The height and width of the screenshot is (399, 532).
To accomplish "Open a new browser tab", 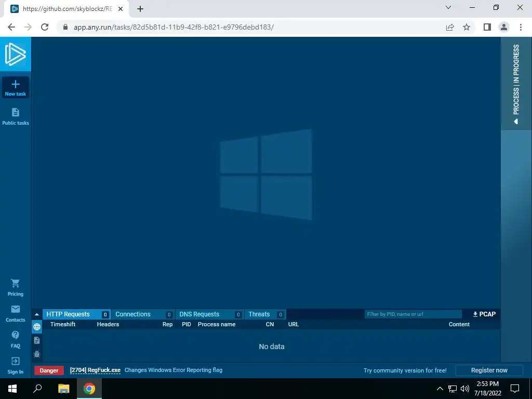I will (x=140, y=9).
